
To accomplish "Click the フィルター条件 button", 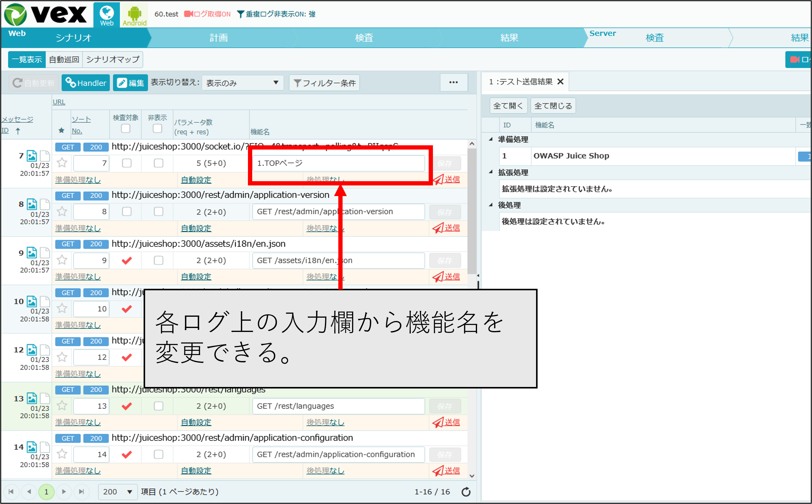I will (324, 83).
